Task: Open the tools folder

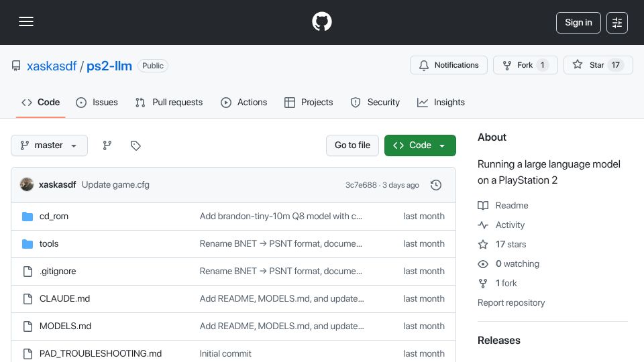Action: pos(49,244)
